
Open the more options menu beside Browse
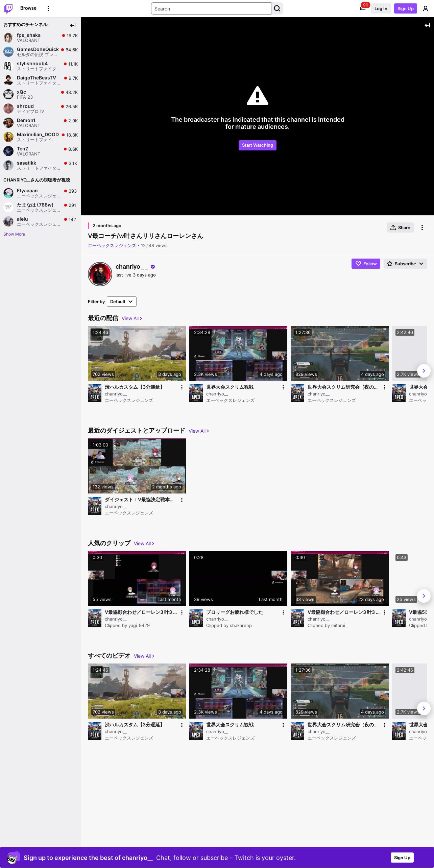click(48, 8)
